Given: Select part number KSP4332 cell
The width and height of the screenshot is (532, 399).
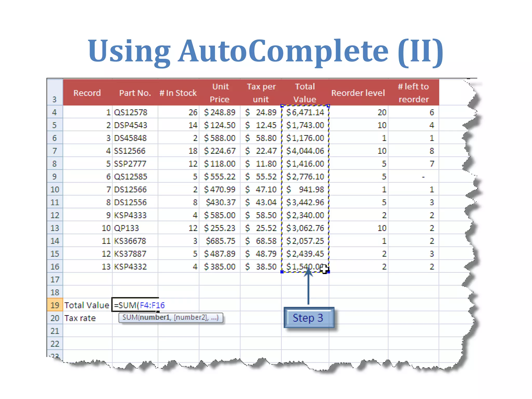Looking at the screenshot, I should click(x=131, y=267).
